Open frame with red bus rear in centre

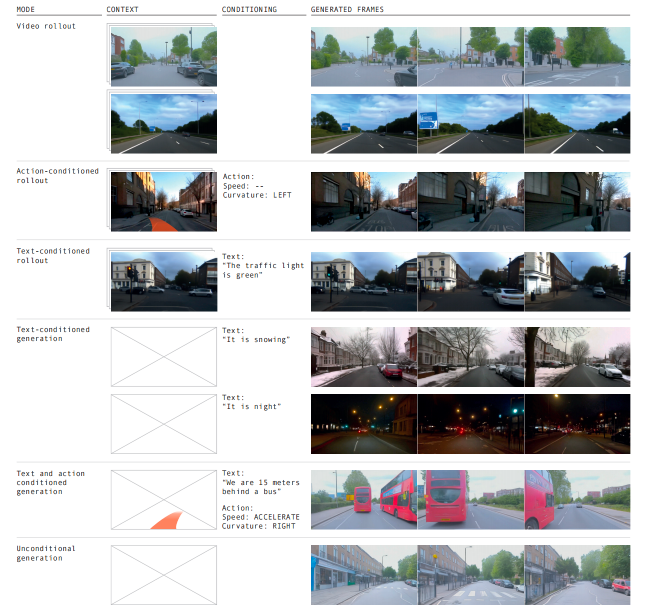(471, 500)
